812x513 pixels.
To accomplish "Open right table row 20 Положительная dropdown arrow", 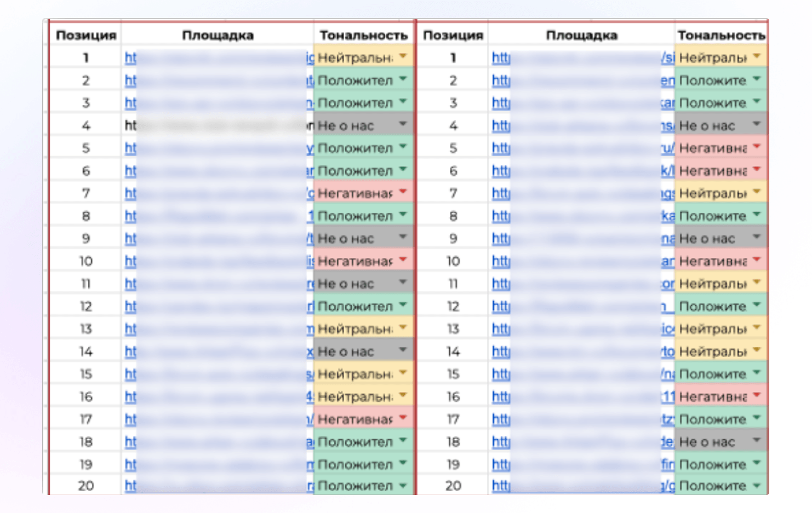I will point(757,485).
